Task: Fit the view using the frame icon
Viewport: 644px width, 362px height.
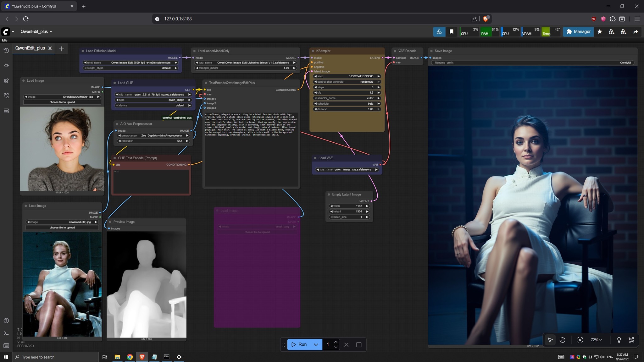Action: [580, 340]
